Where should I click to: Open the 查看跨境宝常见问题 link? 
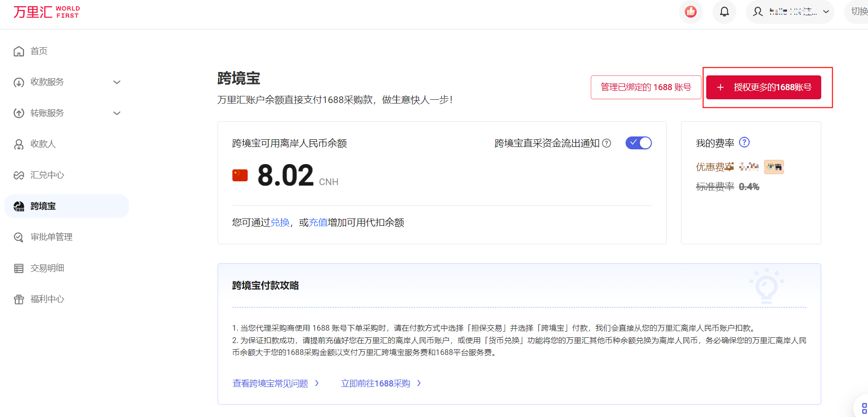271,383
